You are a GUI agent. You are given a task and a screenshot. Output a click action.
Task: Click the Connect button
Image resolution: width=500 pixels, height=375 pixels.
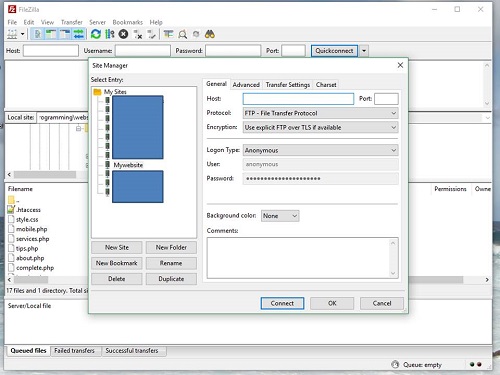[282, 303]
